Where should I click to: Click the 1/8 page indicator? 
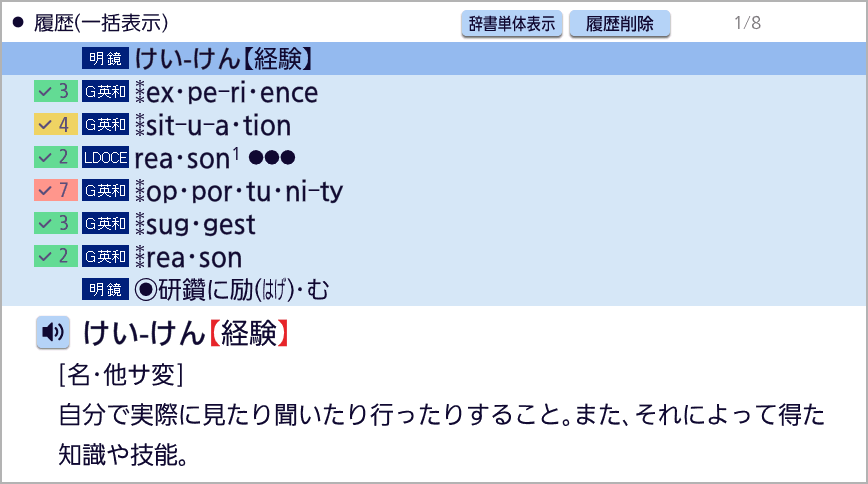pos(747,23)
